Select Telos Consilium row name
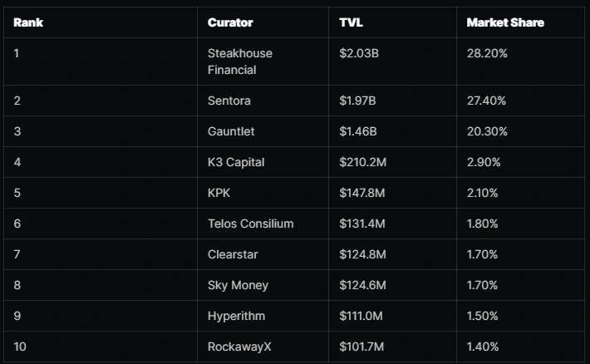 click(251, 224)
